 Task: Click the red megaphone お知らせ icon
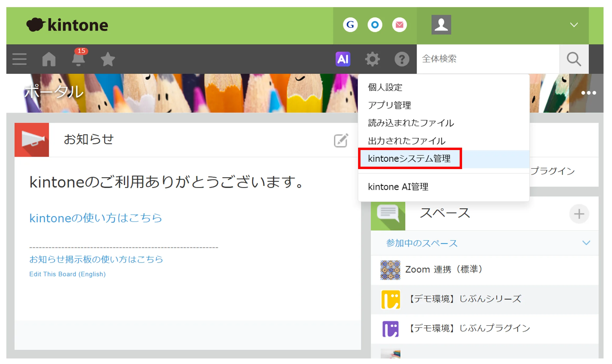[32, 140]
